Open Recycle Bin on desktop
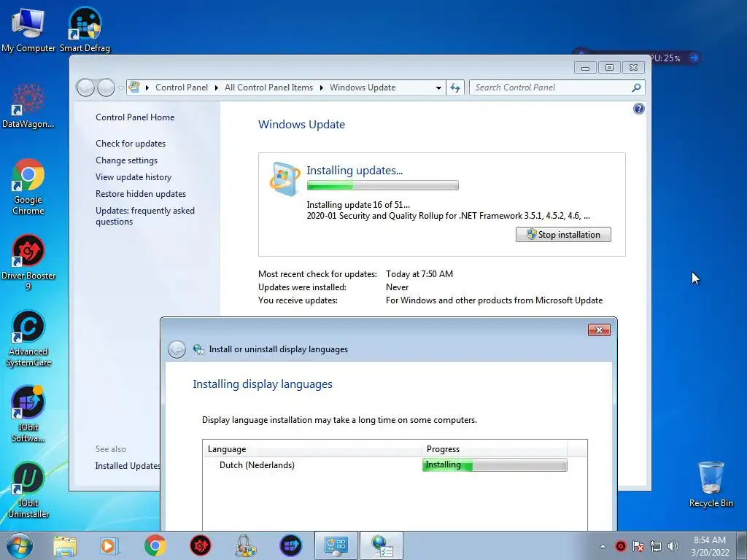The height and width of the screenshot is (560, 747). click(711, 484)
